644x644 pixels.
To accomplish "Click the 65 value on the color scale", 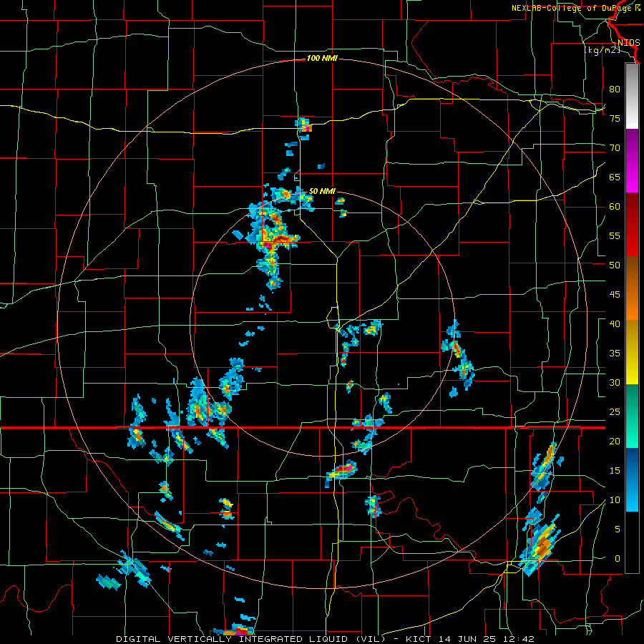I will pyautogui.click(x=615, y=177).
